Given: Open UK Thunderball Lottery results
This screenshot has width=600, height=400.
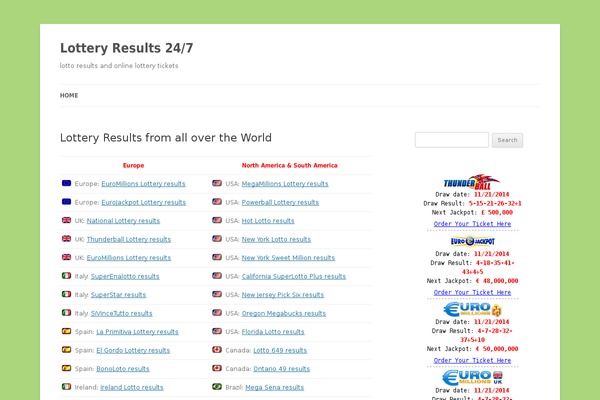Looking at the screenshot, I should pyautogui.click(x=129, y=239).
